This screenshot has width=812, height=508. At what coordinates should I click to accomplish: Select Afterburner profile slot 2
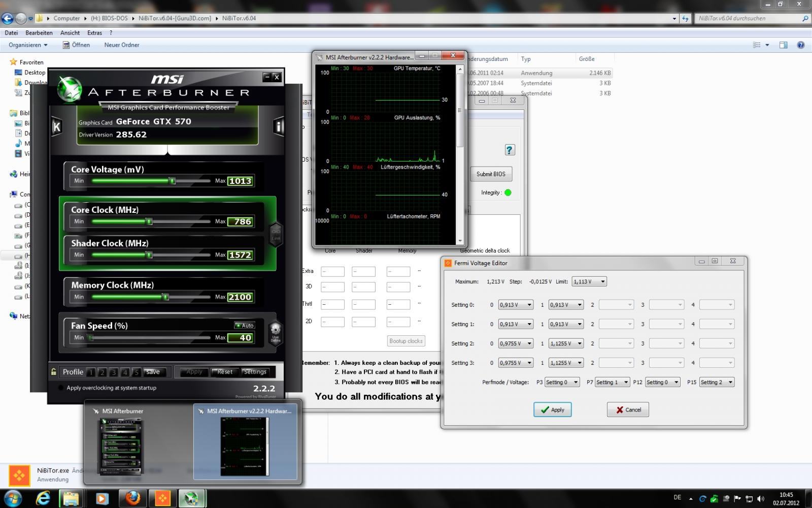pyautogui.click(x=102, y=372)
